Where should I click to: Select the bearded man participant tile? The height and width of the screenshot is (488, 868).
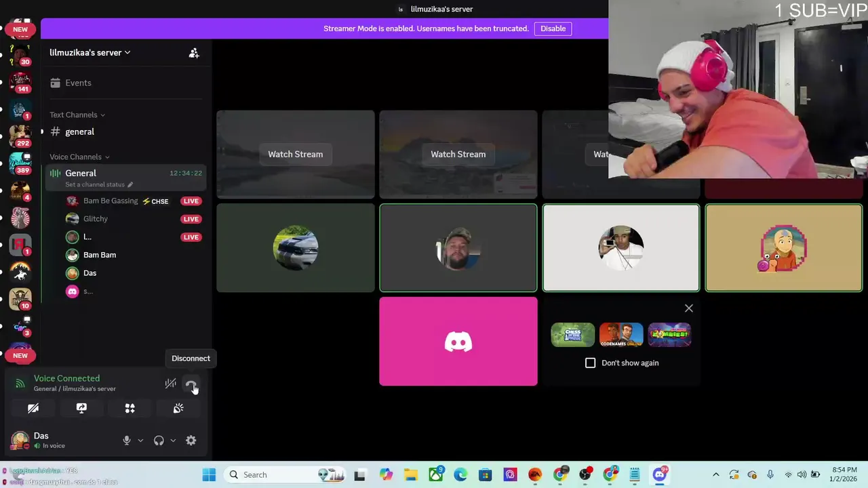coord(458,247)
